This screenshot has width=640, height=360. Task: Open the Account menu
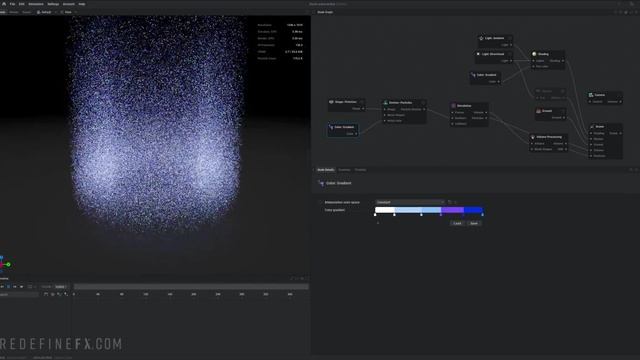point(69,4)
